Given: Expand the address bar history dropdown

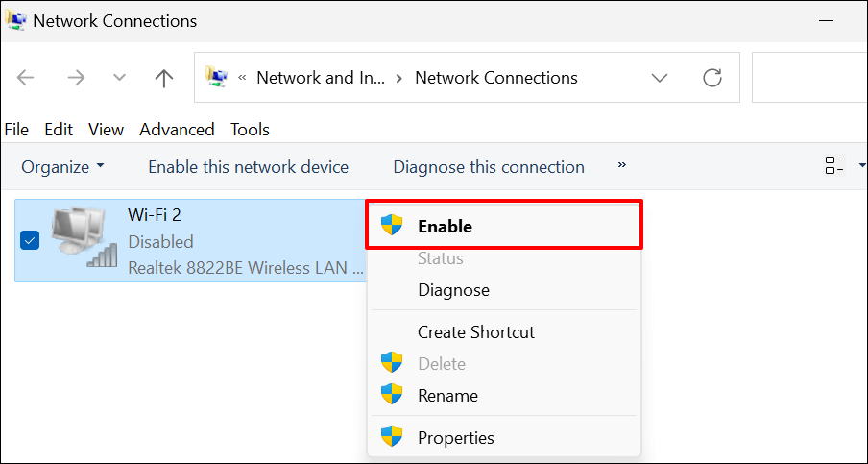Looking at the screenshot, I should coord(660,78).
